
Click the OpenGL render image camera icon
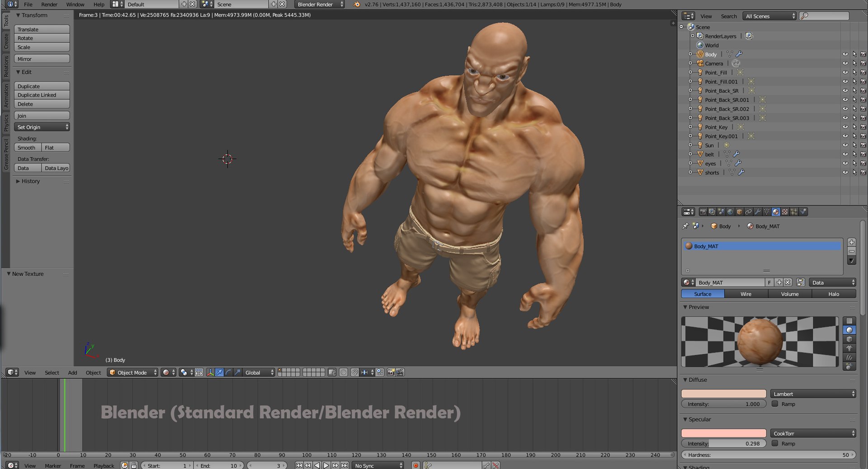click(391, 372)
